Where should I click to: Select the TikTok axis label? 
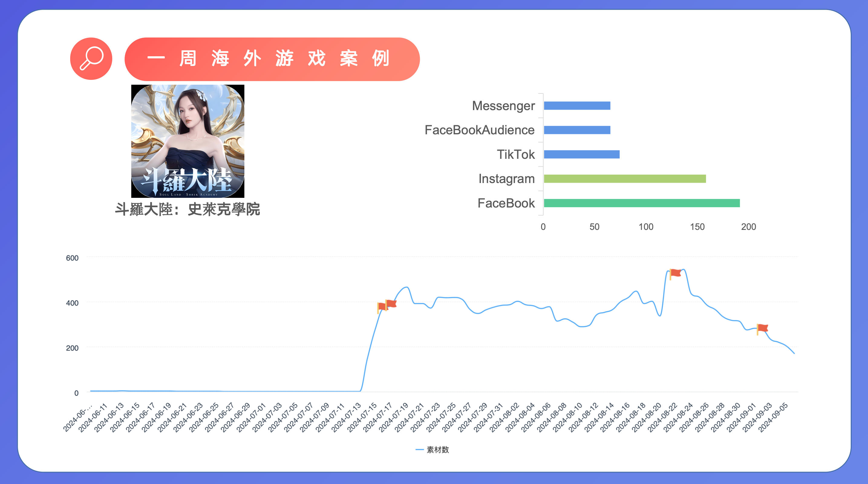point(516,154)
